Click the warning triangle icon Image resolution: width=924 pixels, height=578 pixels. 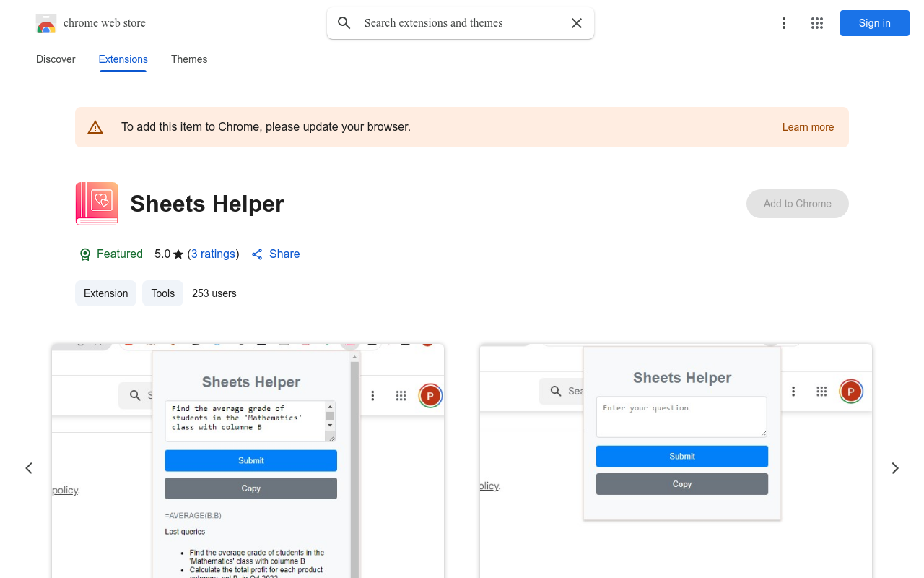(95, 127)
